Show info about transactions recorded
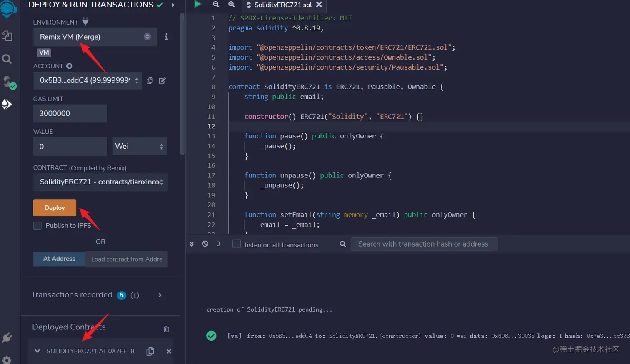630x364 pixels. 135,295
